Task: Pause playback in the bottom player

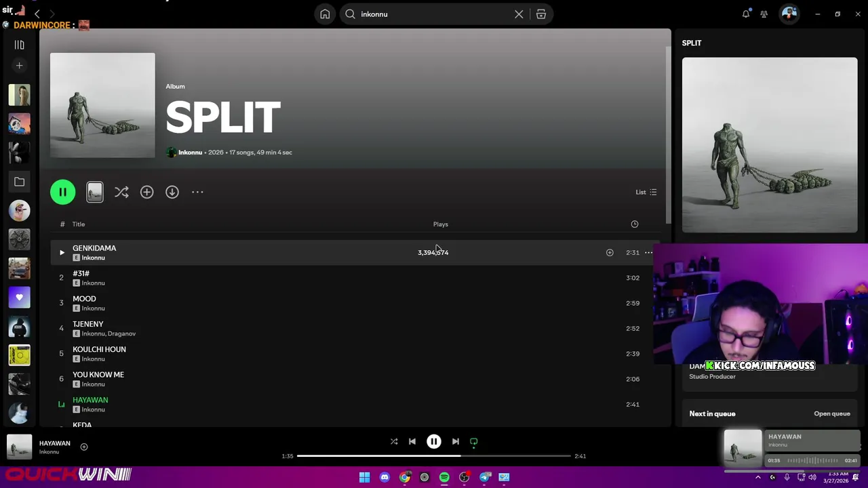Action: (434, 441)
